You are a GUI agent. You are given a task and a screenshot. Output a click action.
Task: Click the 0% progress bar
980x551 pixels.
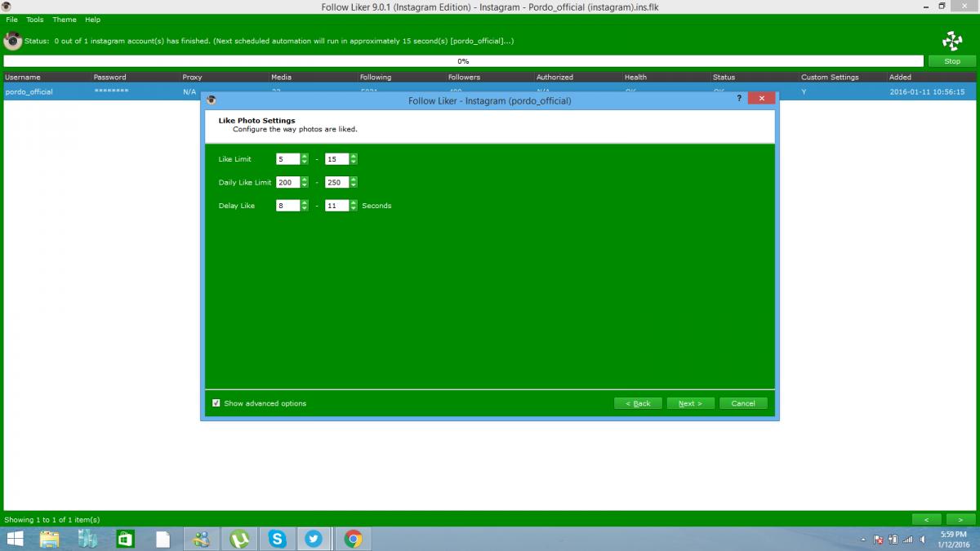tap(463, 61)
